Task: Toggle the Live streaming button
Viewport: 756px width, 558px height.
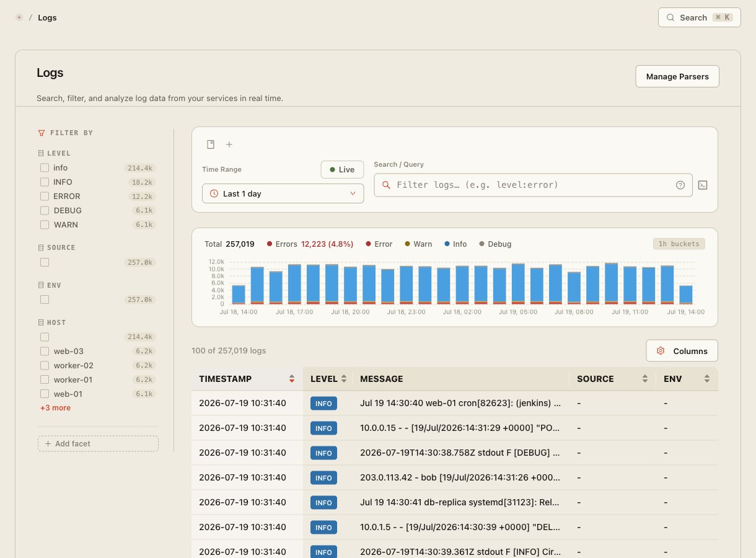Action: pyautogui.click(x=342, y=169)
